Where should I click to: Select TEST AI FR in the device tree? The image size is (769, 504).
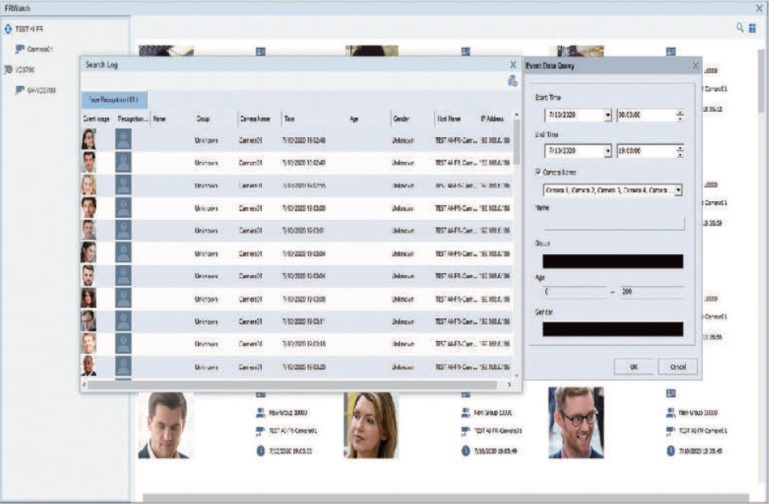[29, 29]
